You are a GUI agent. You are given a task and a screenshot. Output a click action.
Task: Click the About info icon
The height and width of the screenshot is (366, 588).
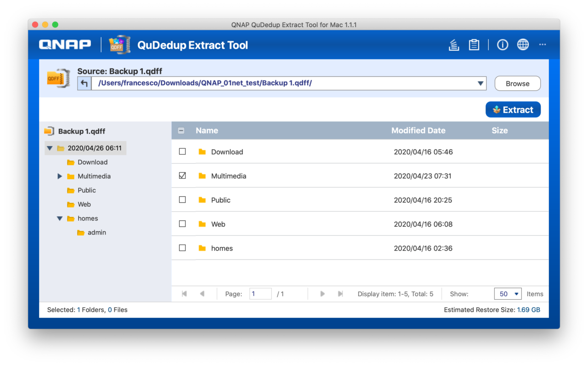click(x=502, y=45)
